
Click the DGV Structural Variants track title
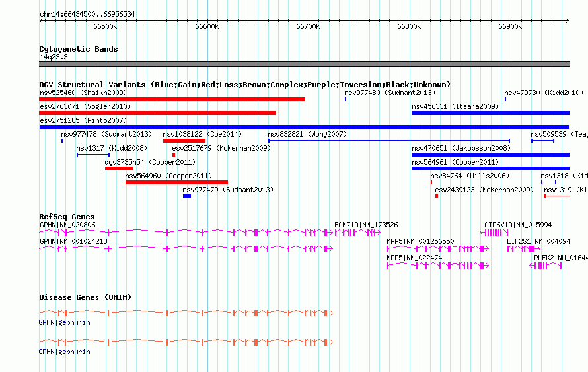click(245, 85)
